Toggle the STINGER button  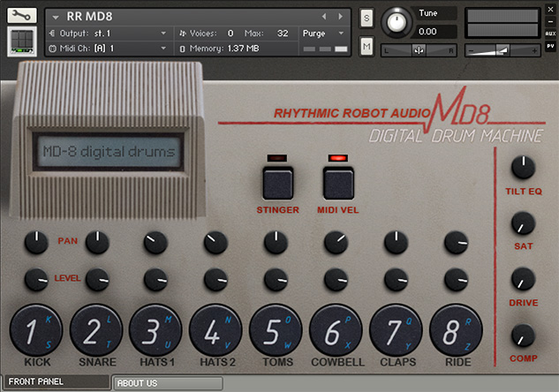click(277, 183)
